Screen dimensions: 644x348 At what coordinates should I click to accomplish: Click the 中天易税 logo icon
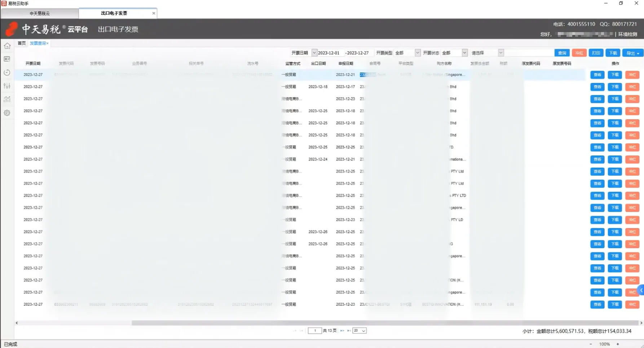click(11, 29)
